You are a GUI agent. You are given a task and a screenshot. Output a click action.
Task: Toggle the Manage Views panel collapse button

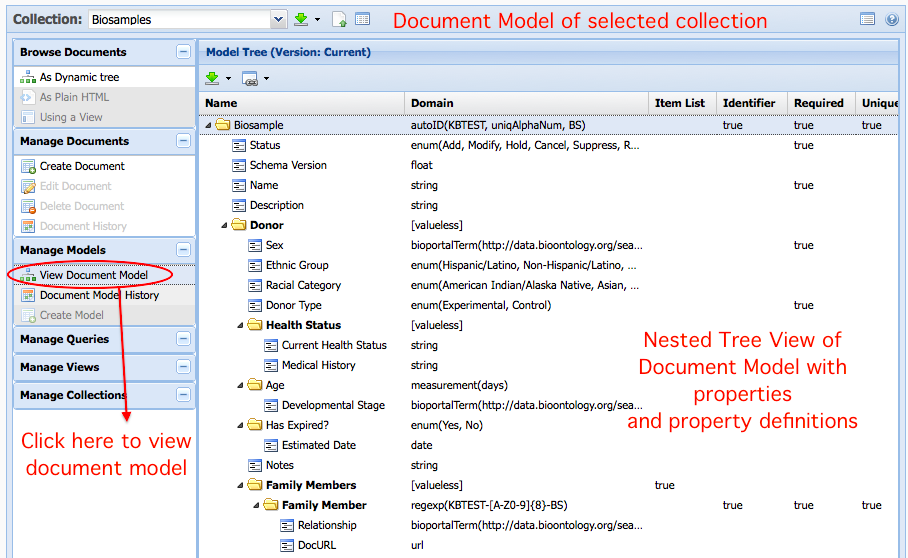coord(183,366)
